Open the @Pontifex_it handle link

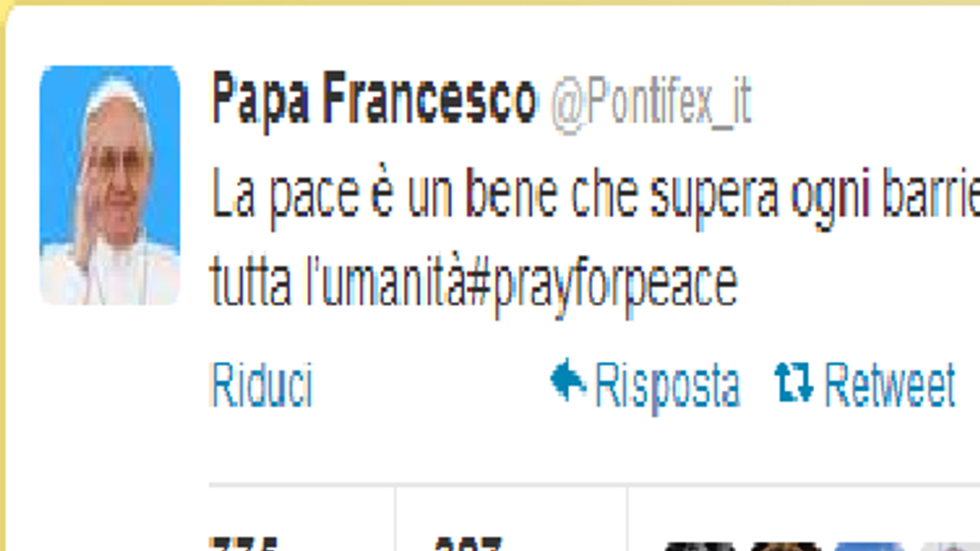tap(651, 103)
